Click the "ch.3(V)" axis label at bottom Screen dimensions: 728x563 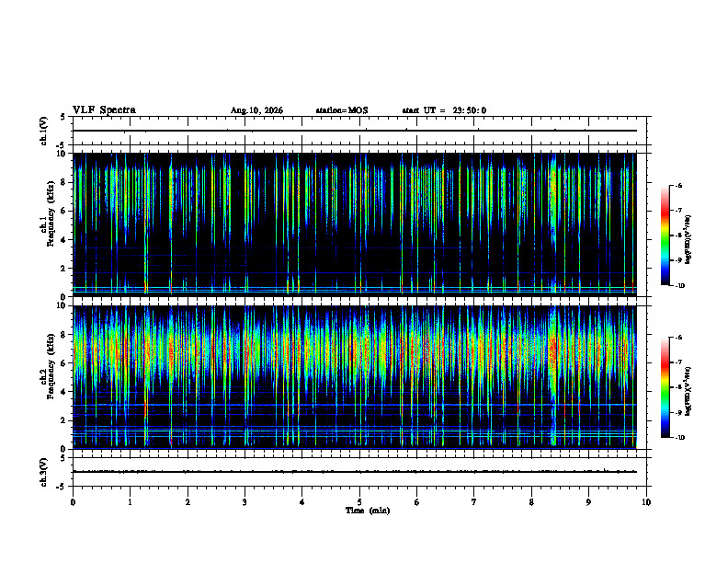(x=43, y=472)
